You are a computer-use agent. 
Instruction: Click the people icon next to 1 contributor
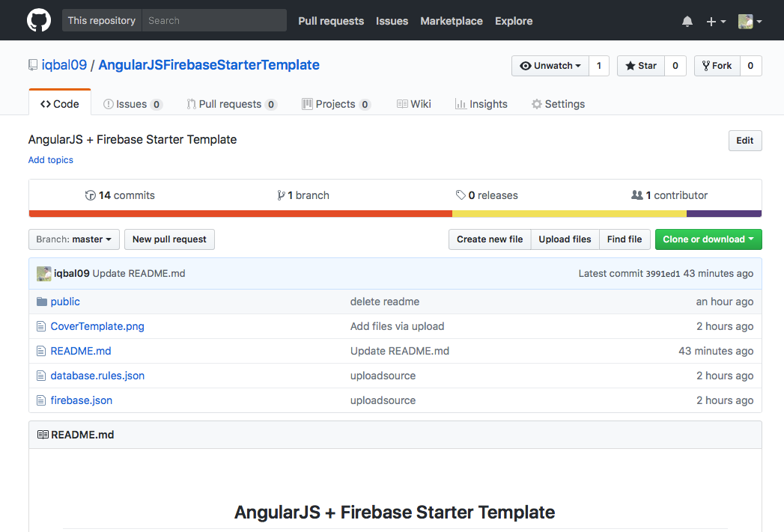pyautogui.click(x=637, y=195)
